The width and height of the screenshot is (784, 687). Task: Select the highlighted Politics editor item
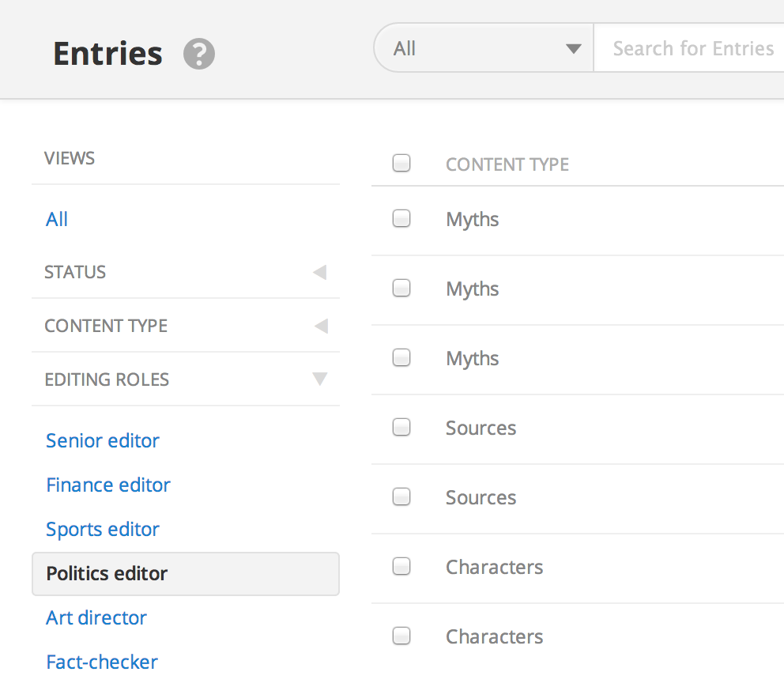click(107, 573)
